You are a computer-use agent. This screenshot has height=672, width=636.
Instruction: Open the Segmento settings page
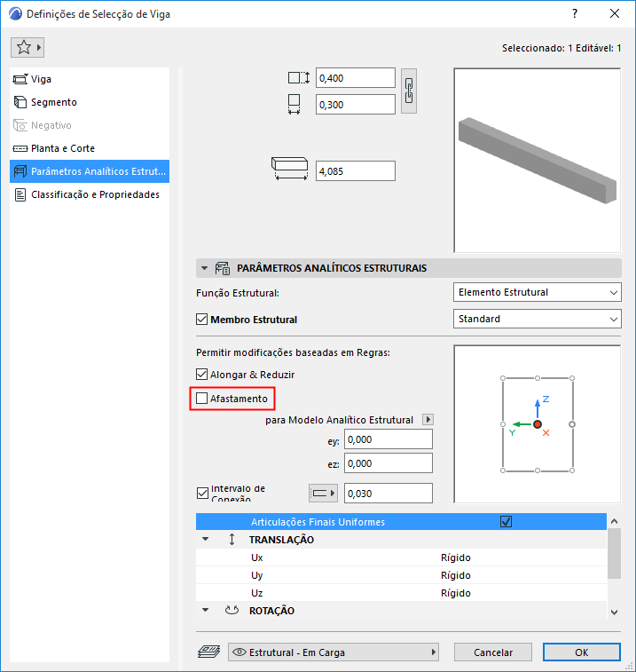click(90, 102)
